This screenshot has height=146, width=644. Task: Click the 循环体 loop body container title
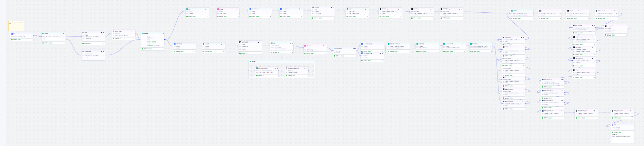click(253, 62)
